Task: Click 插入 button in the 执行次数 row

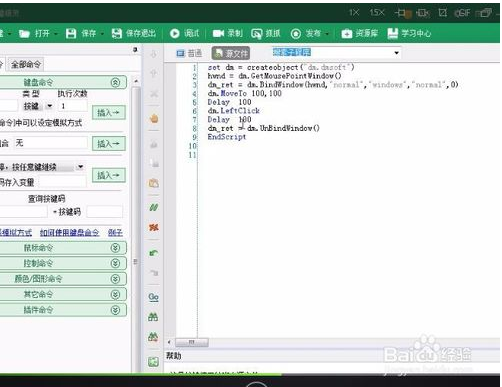Action: pyautogui.click(x=109, y=113)
